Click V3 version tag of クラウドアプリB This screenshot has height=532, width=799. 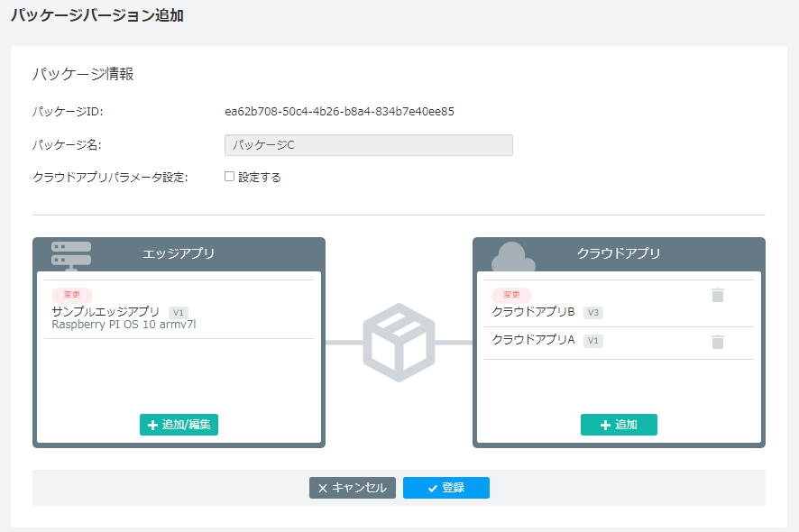tap(593, 312)
